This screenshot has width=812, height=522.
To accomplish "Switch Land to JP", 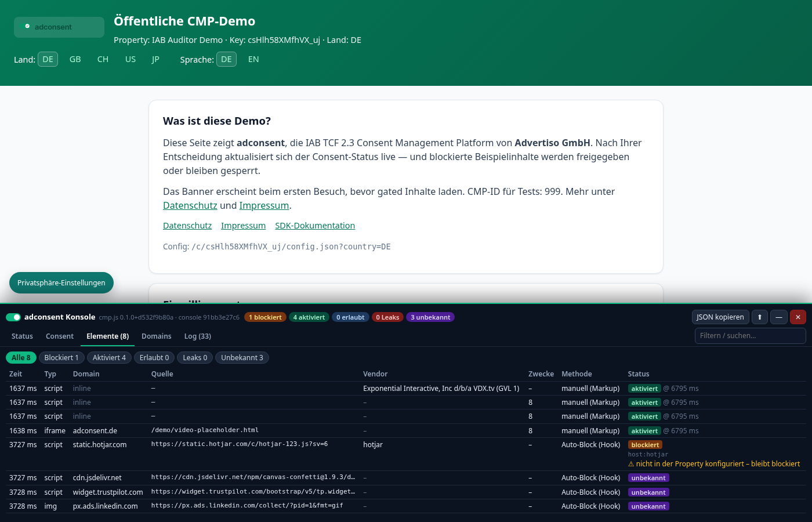I will coord(155,59).
